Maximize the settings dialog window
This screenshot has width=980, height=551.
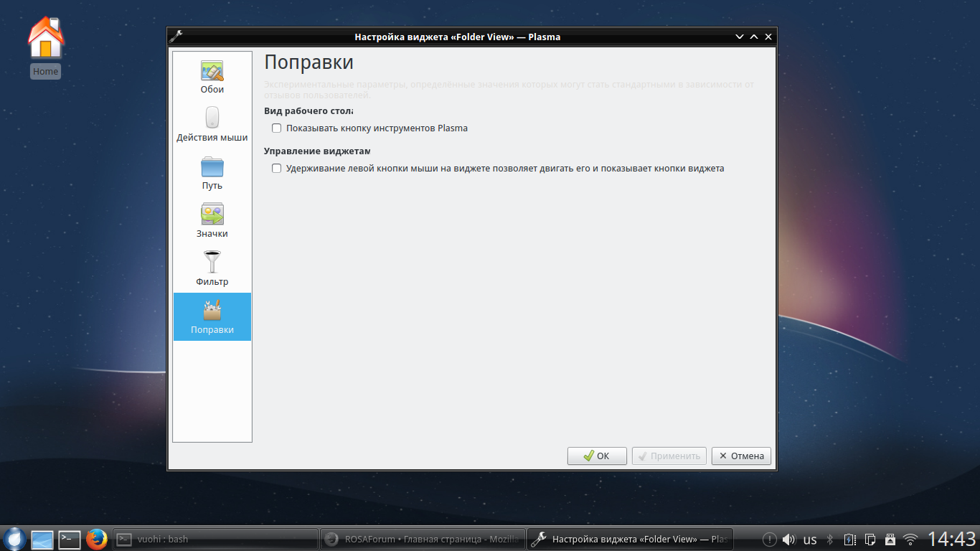coord(754,37)
